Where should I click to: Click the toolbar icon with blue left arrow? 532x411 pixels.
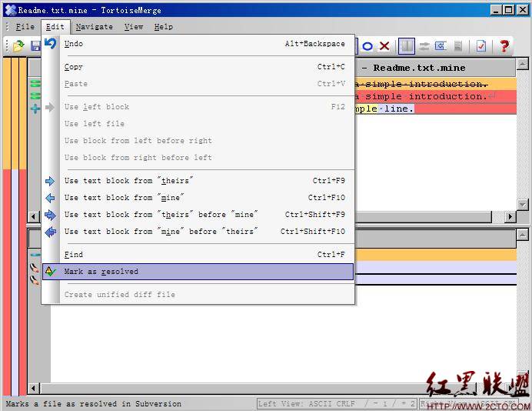tap(441, 46)
